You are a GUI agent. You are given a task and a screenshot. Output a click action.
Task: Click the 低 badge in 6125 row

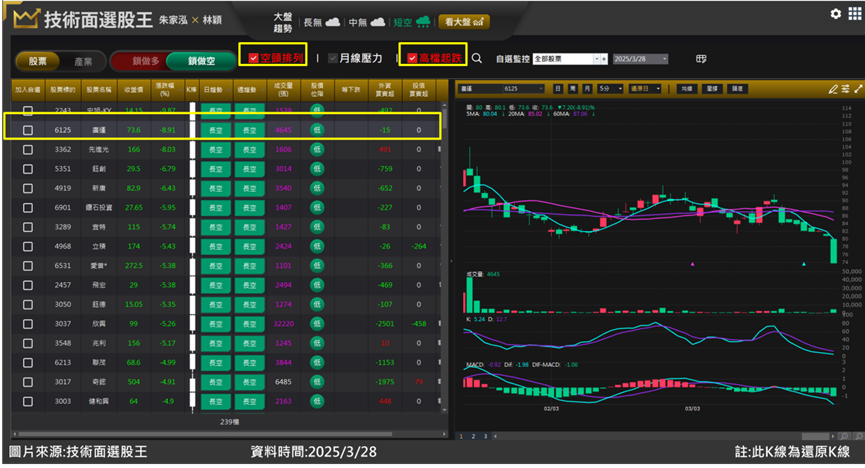pos(317,130)
